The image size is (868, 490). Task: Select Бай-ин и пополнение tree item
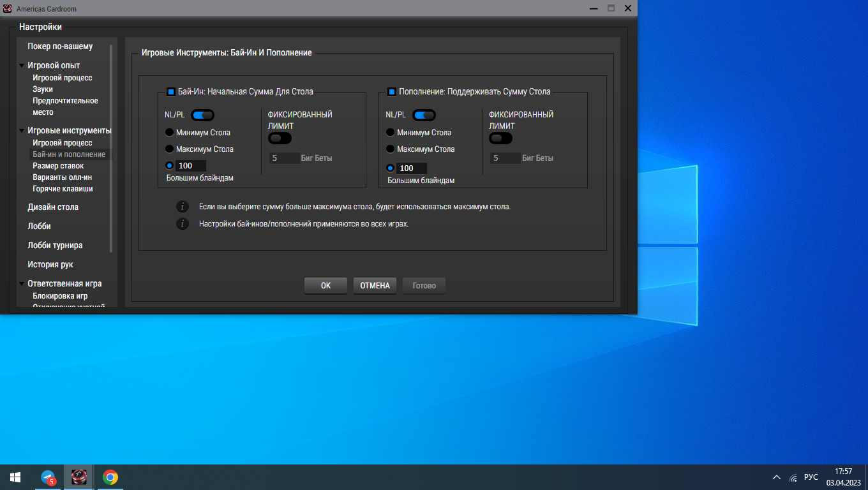click(69, 154)
